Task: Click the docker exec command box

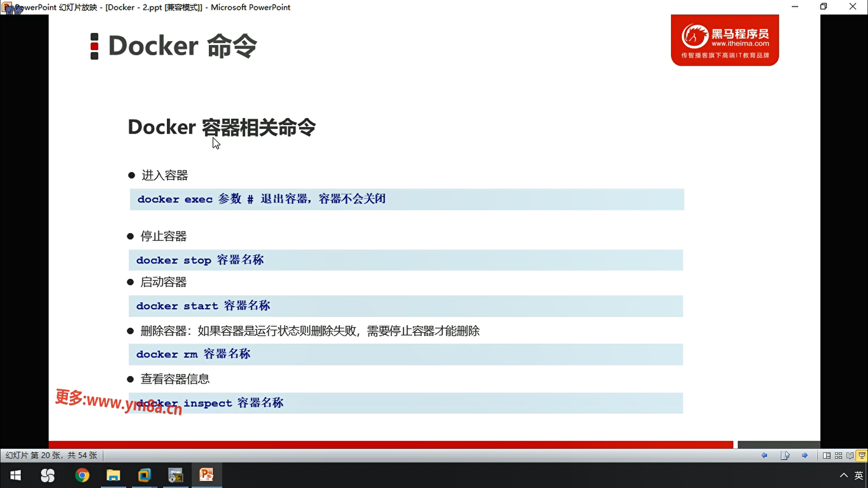Action: click(x=407, y=199)
